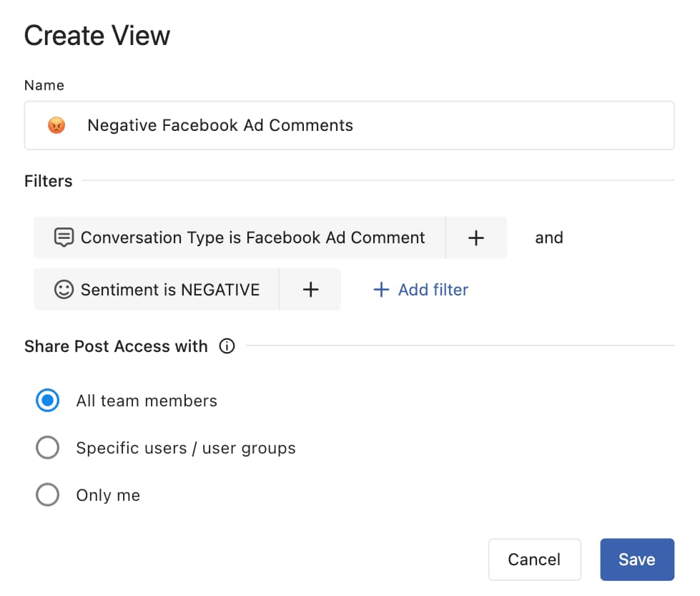Select the All team members radio button

[47, 401]
